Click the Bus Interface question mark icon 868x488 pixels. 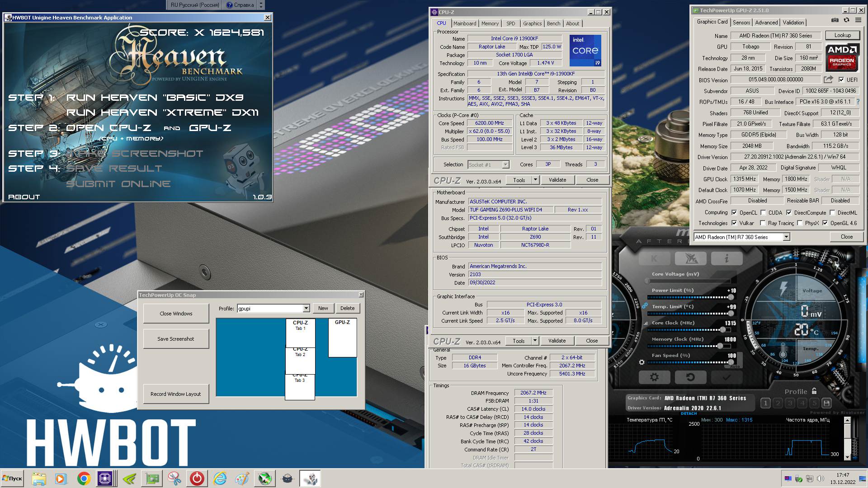858,102
